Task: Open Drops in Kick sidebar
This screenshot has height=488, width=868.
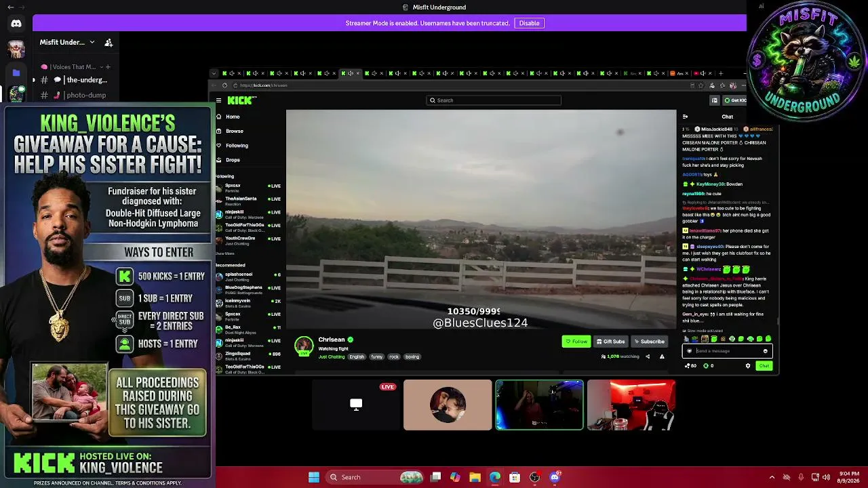Action: [x=233, y=160]
